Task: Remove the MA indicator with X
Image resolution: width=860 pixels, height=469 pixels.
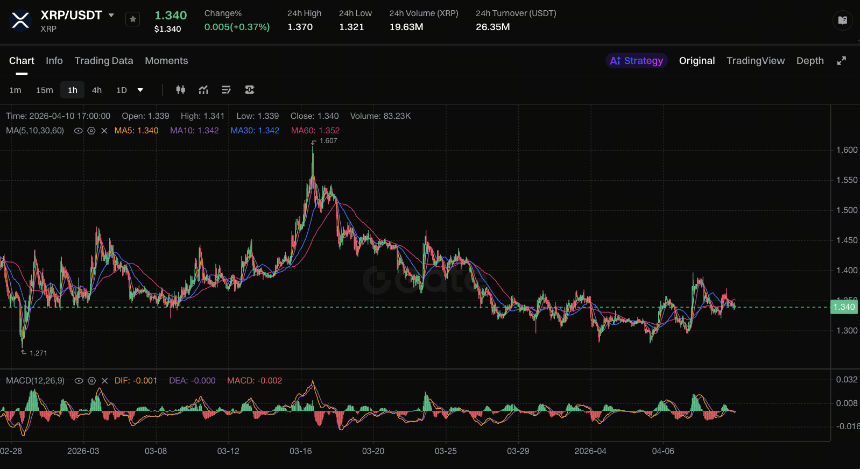Action: [x=104, y=131]
